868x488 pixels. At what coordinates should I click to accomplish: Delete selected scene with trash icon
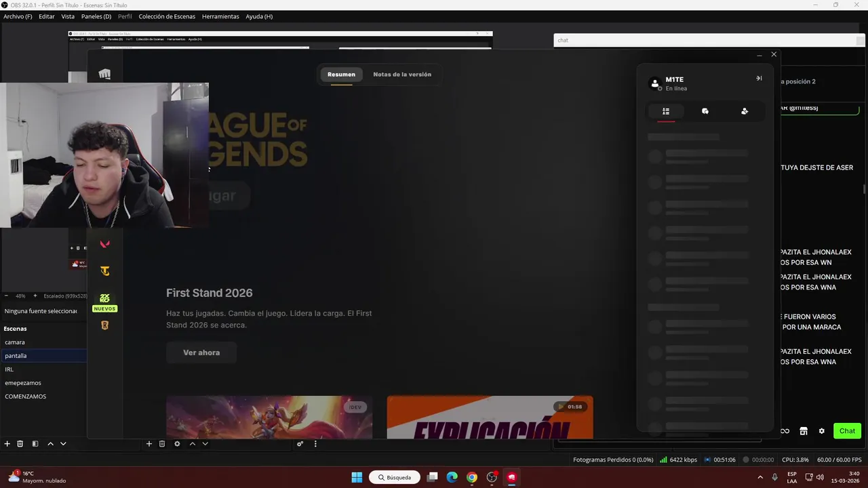[20, 444]
